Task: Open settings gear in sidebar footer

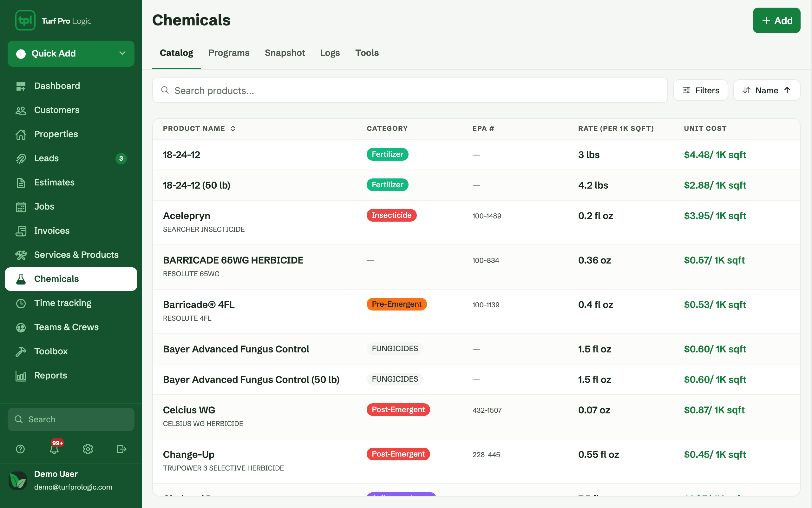Action: tap(88, 449)
